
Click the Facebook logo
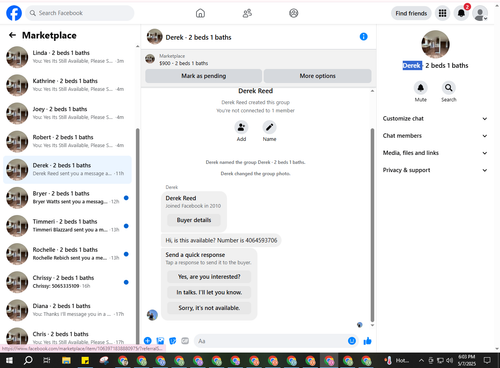click(14, 13)
